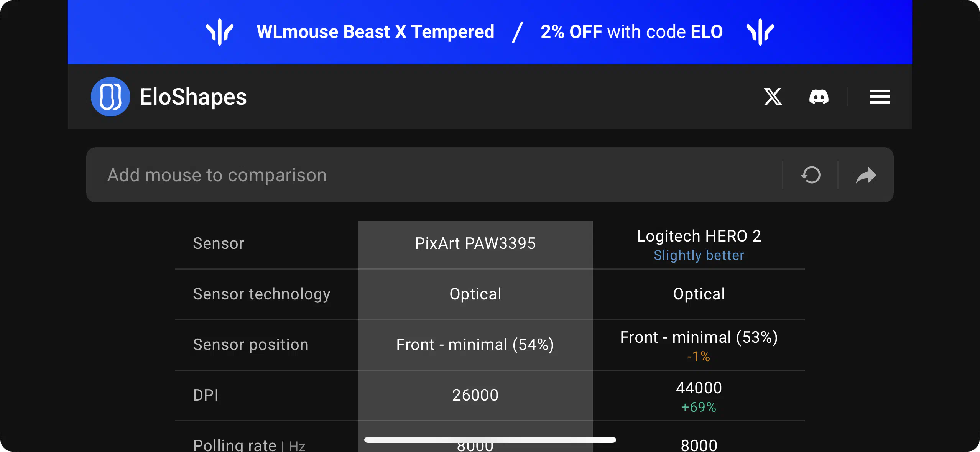The width and height of the screenshot is (980, 452).
Task: Click the EloShapes logo icon
Action: point(110,97)
